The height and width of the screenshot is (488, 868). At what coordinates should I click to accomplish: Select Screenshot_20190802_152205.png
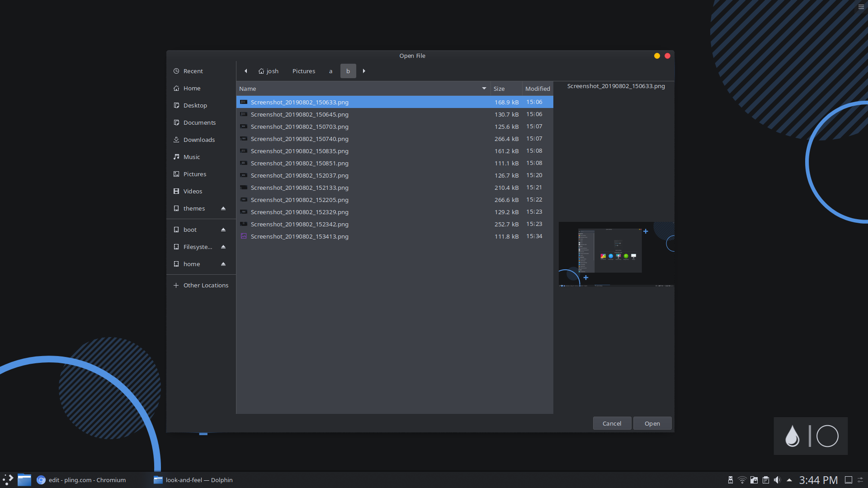click(x=395, y=200)
